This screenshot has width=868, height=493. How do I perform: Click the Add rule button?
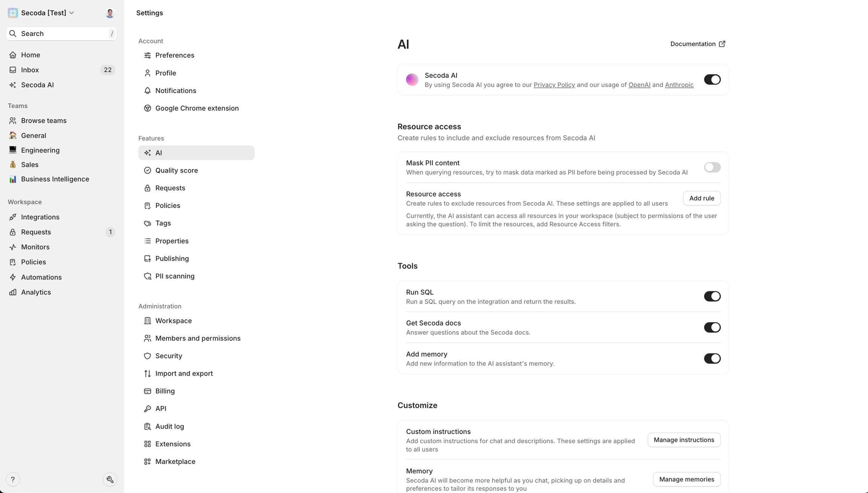coord(701,198)
